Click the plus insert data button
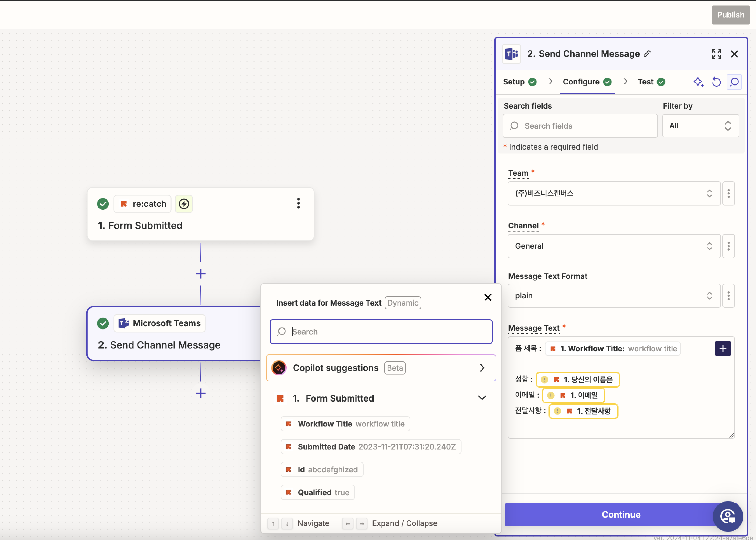Viewport: 756px width, 540px height. coord(723,349)
